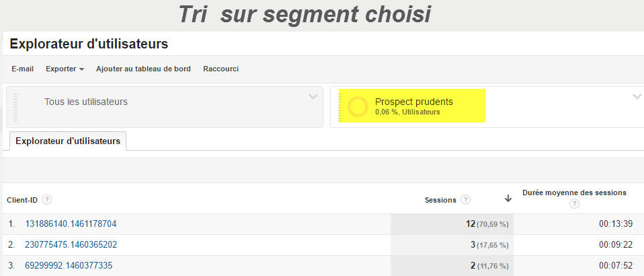The image size is (644, 276).
Task: Click the yellow circle icon of Prospect prudents
Action: (358, 106)
